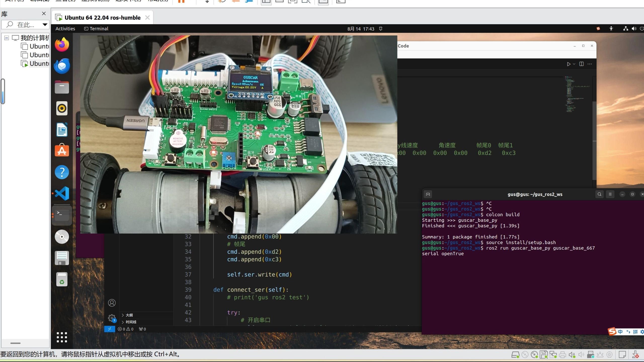The width and height of the screenshot is (644, 362).
Task: Click the VS Code remote window indicator
Action: click(x=110, y=329)
